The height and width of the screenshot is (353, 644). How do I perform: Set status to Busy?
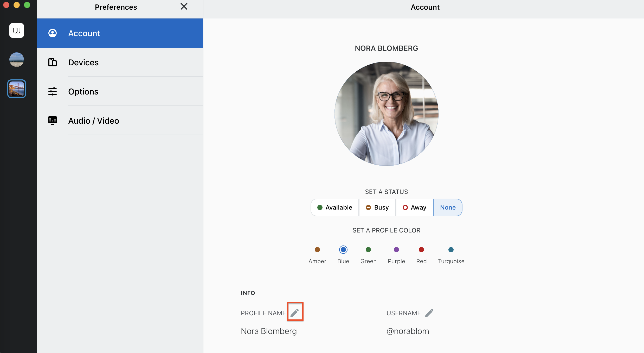pos(377,207)
